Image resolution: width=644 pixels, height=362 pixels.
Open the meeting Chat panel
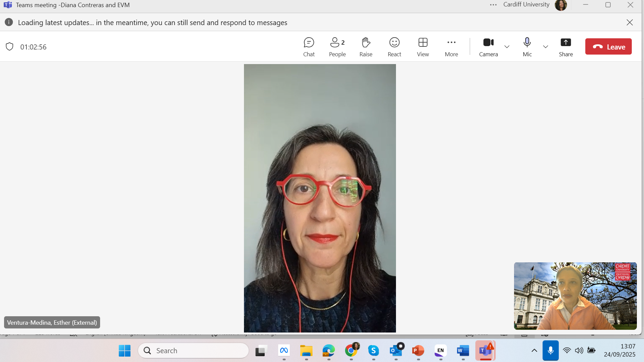click(x=309, y=47)
